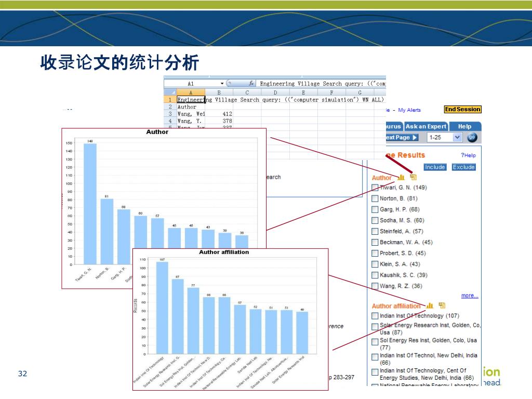Enable the Klein, S. A. (43) checkbox

click(x=375, y=264)
